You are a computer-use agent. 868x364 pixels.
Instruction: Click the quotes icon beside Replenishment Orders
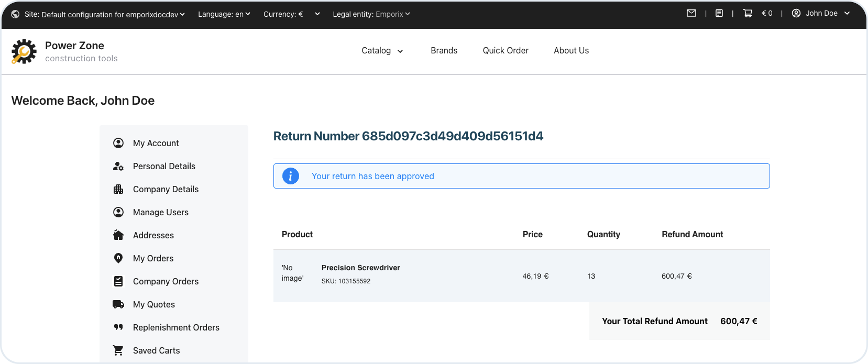click(118, 327)
